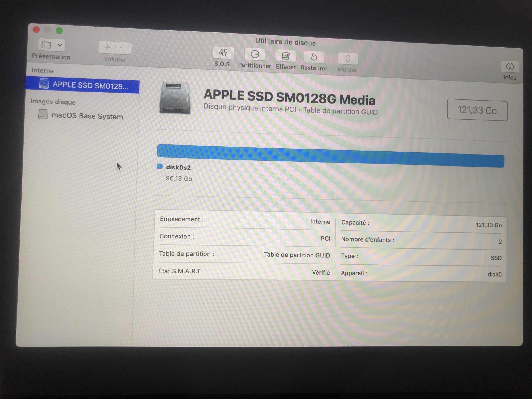Click the Utilitaire de disque window title
This screenshot has width=532, height=399.
click(x=285, y=42)
